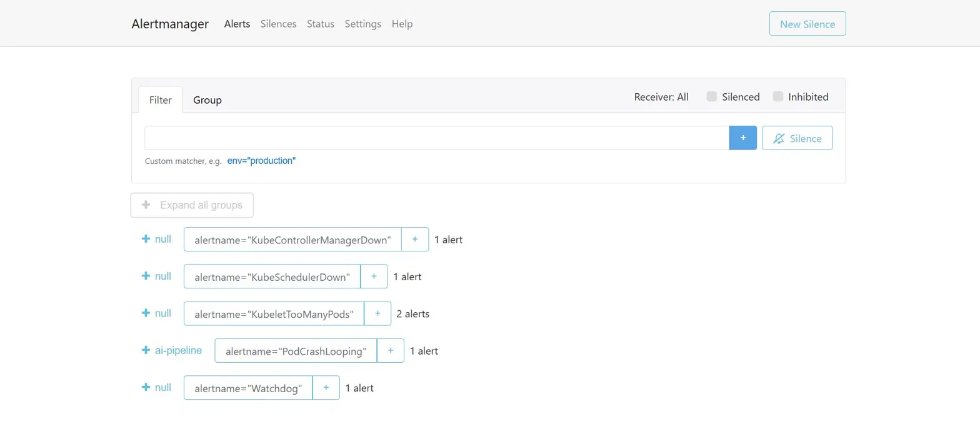Click "1 alert" beside KubeSchedulerDown
This screenshot has height=441, width=980.
point(407,276)
